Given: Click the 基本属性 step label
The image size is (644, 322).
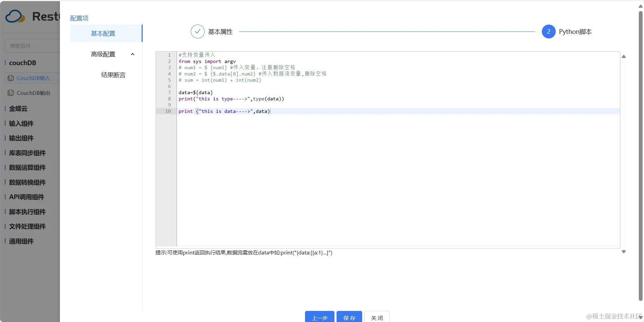Looking at the screenshot, I should point(220,32).
